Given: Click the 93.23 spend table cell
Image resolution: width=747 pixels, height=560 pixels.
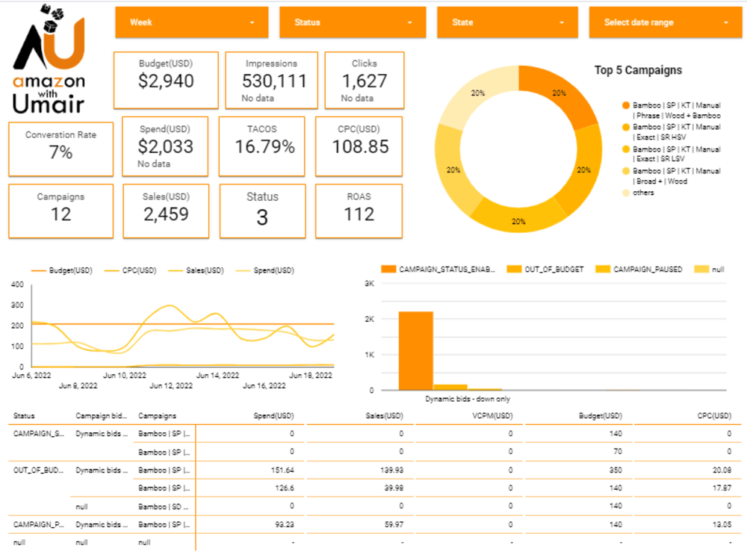Looking at the screenshot, I should (x=285, y=525).
